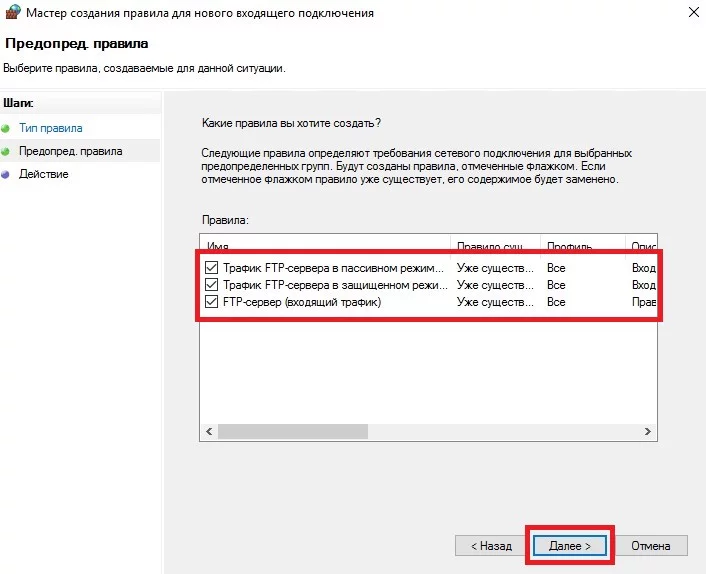
Task: Uncheck FTP-сервер (входящий трафик) checkbox
Action: pos(211,302)
